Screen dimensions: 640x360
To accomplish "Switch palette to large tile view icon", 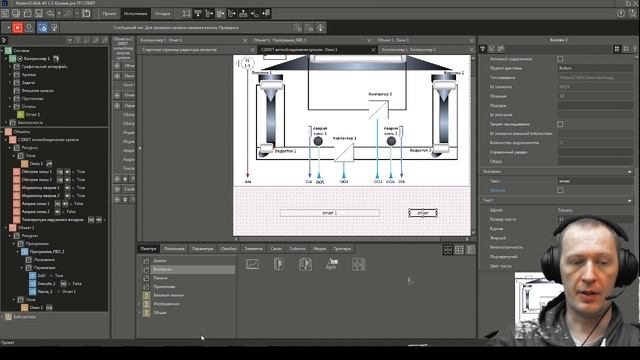I will 448,249.
